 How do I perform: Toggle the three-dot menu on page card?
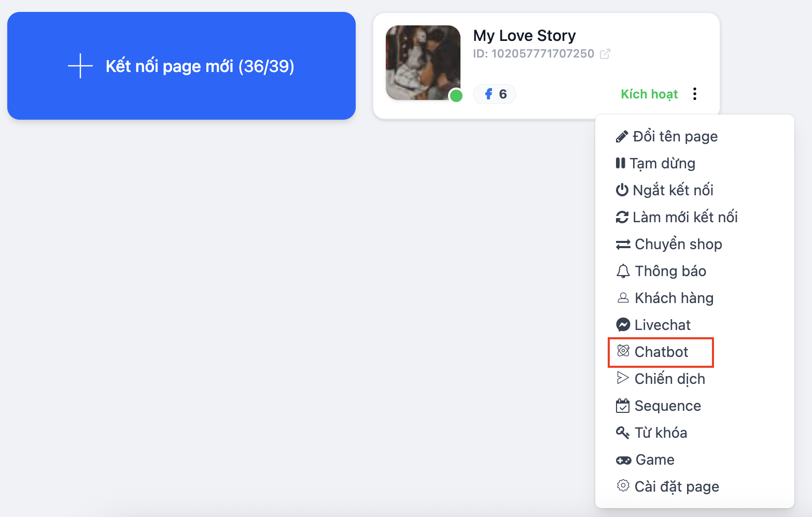coord(695,94)
